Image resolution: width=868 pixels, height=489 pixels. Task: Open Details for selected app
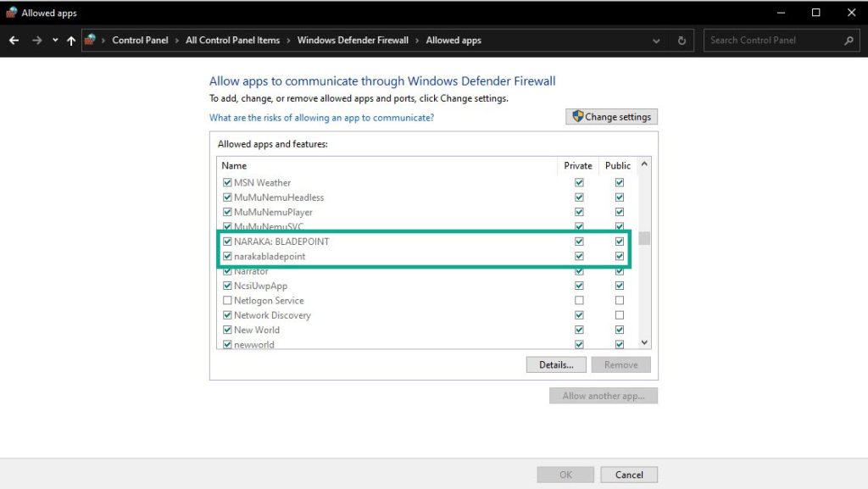556,365
